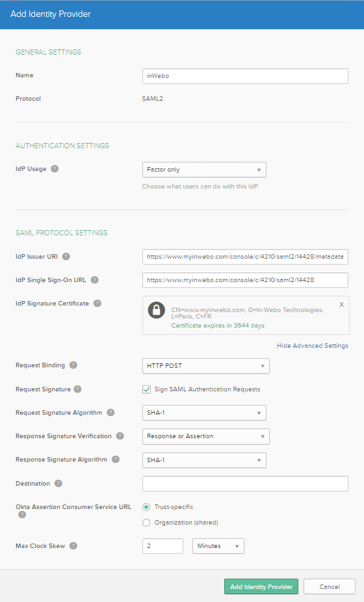Open the IdP Usage dropdown
Viewport: 364px width, 602px height.
click(204, 170)
